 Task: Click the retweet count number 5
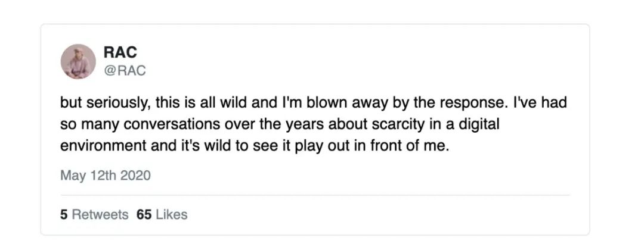click(64, 215)
